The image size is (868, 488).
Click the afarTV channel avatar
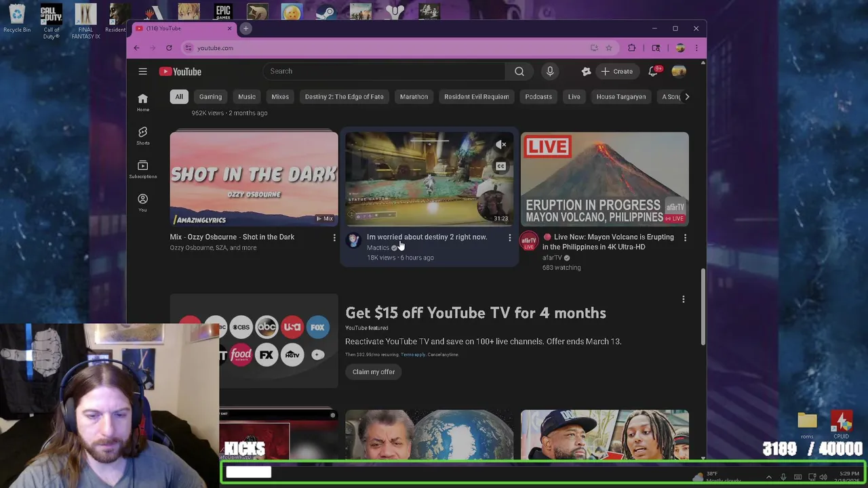[x=529, y=241]
